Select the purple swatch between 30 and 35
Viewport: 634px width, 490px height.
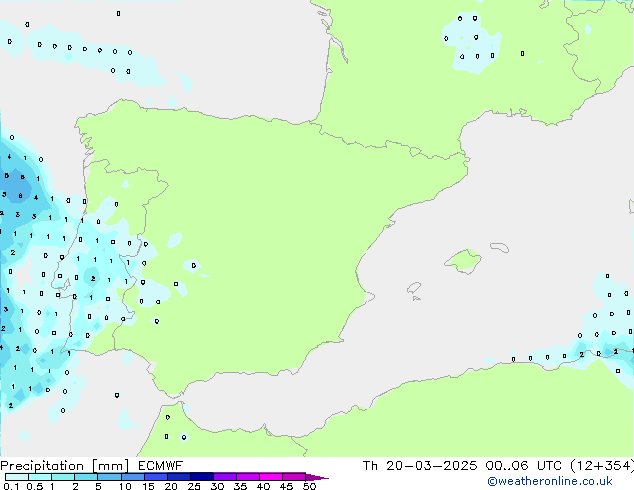(225, 477)
